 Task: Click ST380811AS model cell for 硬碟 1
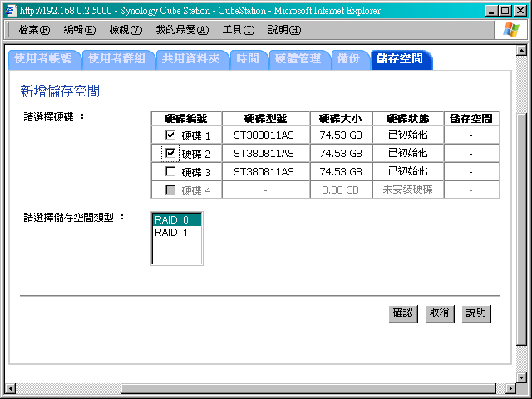[x=266, y=135]
